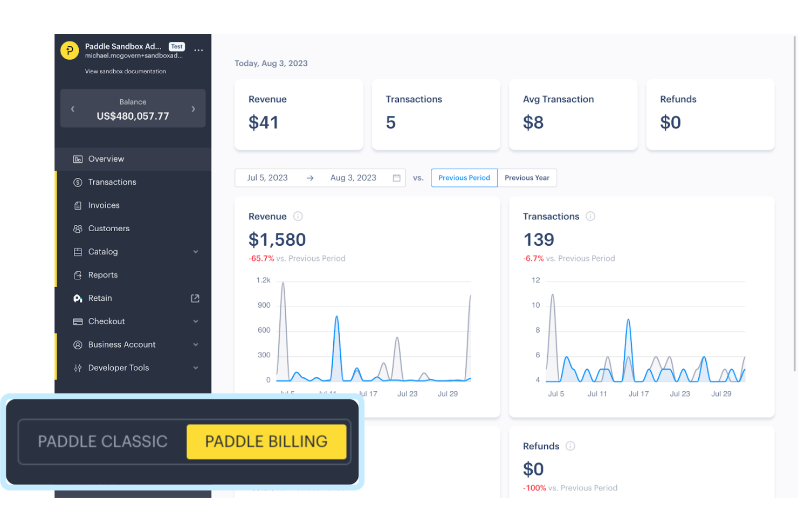
Task: Click the next arrow beside Balance
Action: [x=193, y=108]
